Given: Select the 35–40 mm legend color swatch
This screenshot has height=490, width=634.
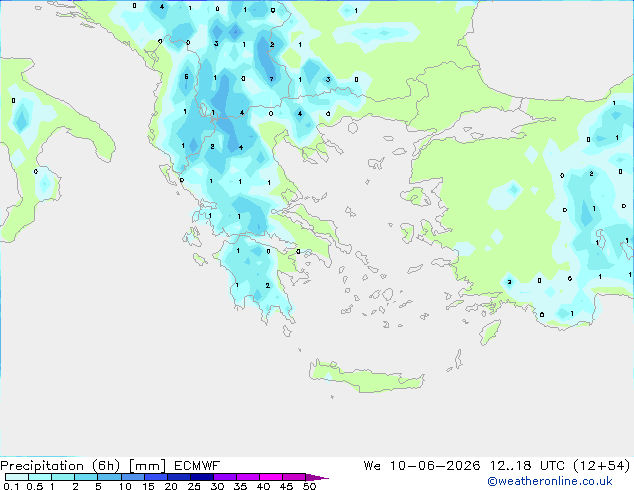Looking at the screenshot, I should point(248,477).
